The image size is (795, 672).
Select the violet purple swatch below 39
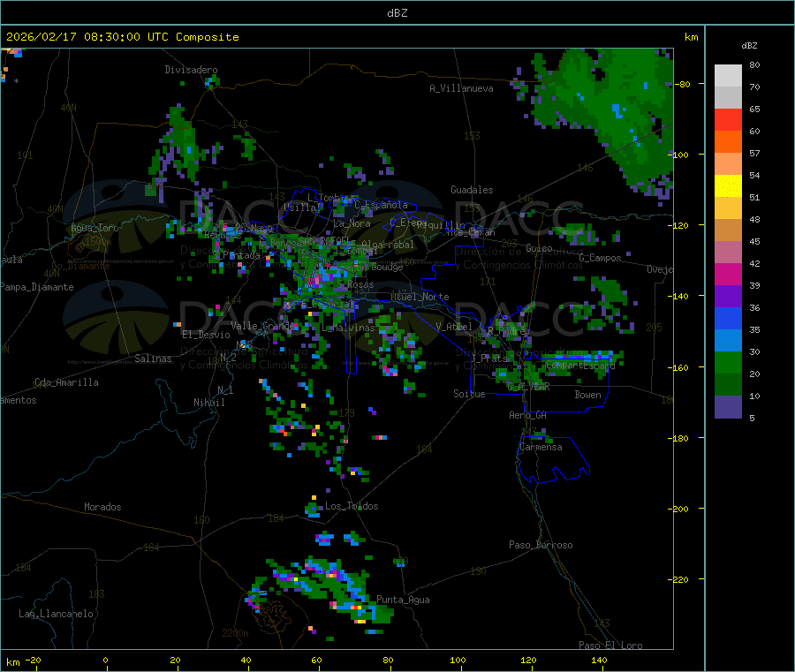click(x=728, y=297)
